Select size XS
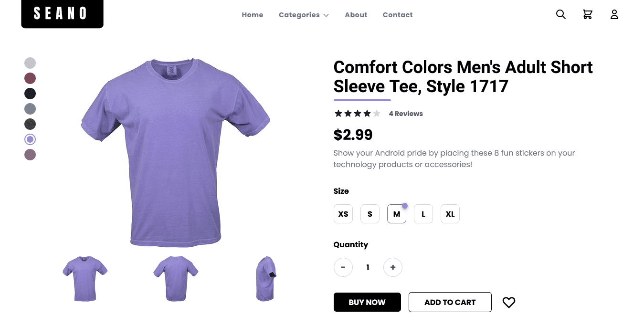644x326 pixels. [343, 214]
